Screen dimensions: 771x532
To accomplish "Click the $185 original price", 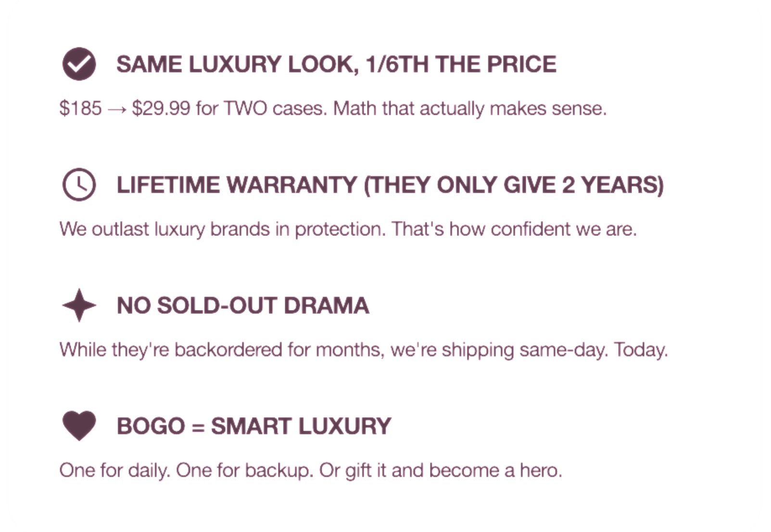I will [80, 109].
